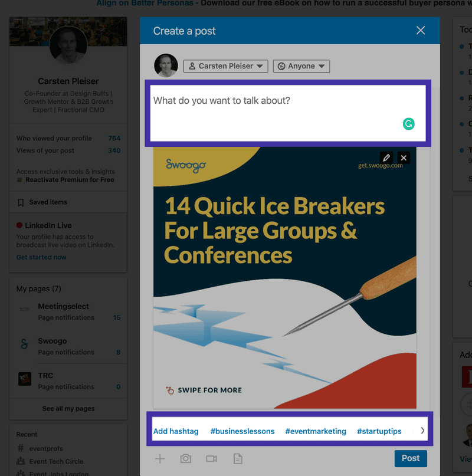Screen dimensions: 472x476
Task: Click the Post button
Action: coord(411,458)
